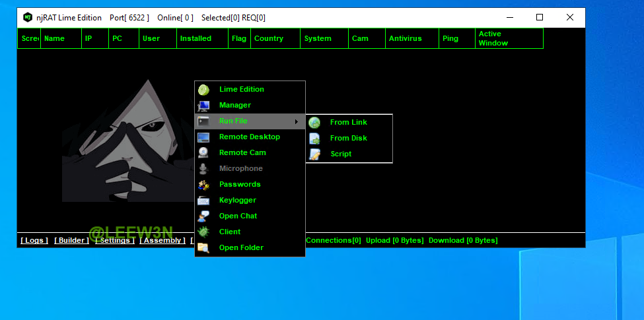Click the Active Window column header
The width and height of the screenshot is (644, 320).
point(493,38)
